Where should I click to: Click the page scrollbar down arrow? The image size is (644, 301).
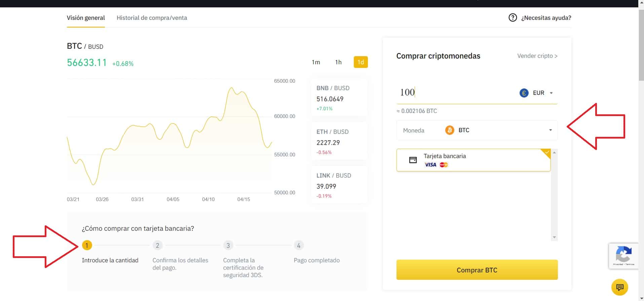click(641, 298)
